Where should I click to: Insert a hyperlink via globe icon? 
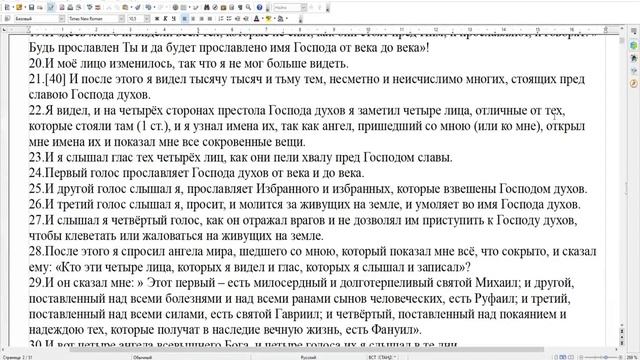click(x=175, y=7)
